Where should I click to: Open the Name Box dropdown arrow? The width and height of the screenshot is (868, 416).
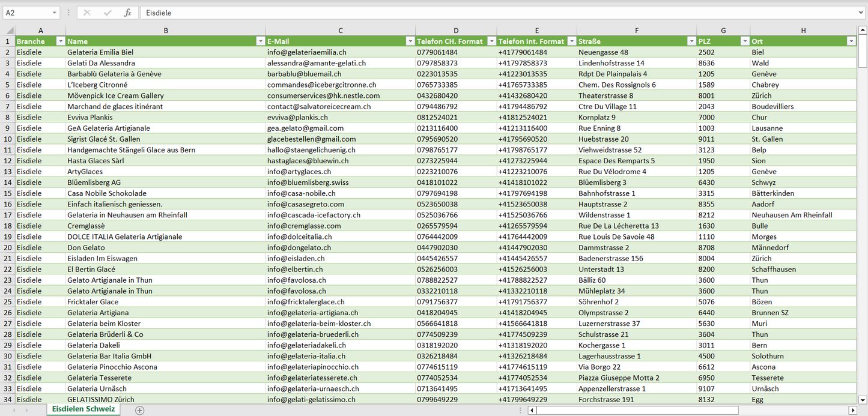pyautogui.click(x=54, y=13)
